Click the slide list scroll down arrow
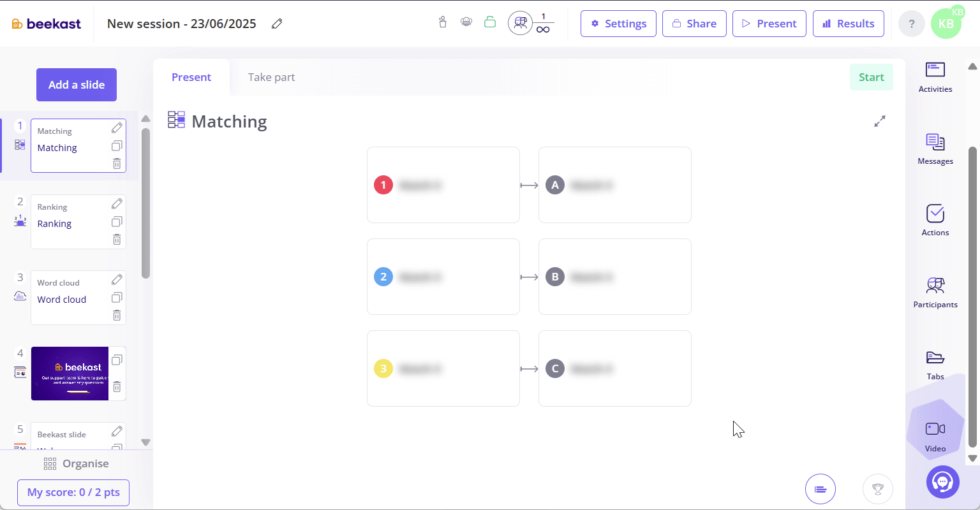Viewport: 980px width, 510px height. click(145, 442)
